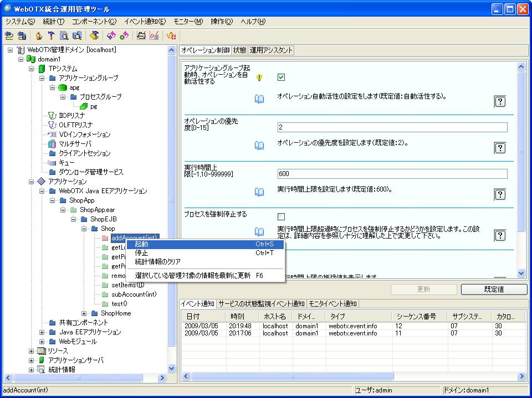532x398 pixels.
Task: Select the stop (hammer) toolbar icon
Action: coord(50,35)
